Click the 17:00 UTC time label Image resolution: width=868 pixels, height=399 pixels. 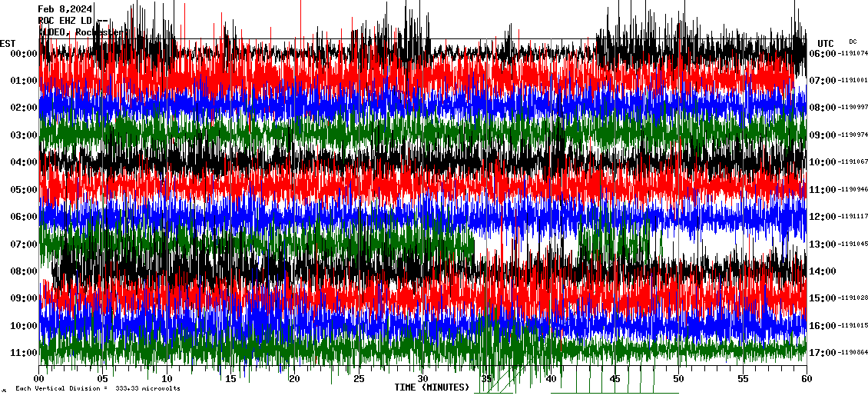click(823, 352)
